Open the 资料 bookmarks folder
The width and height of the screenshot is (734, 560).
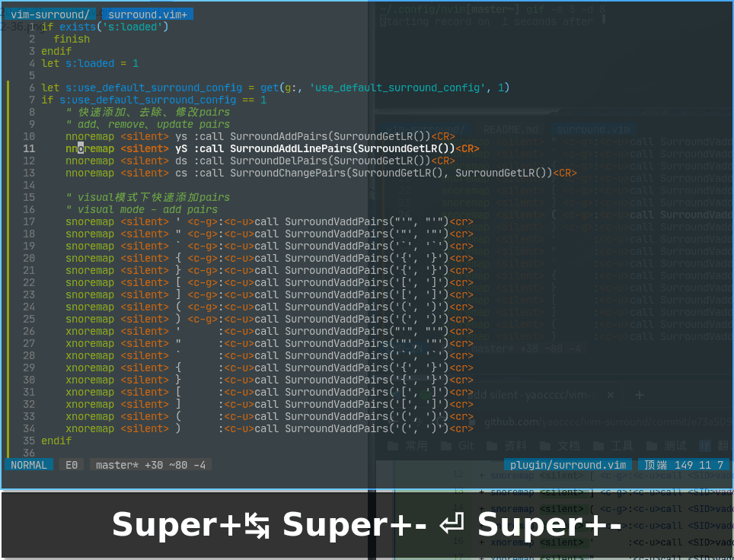507,446
